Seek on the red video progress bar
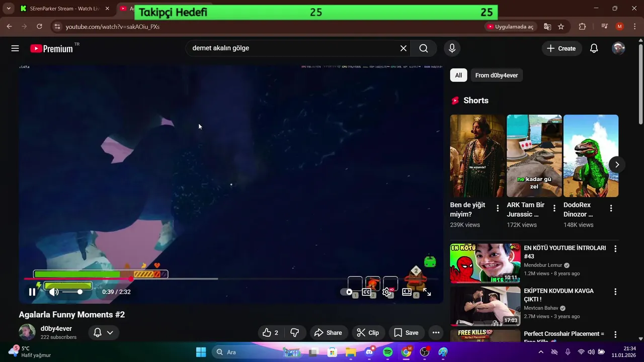The height and width of the screenshot is (362, 644). coord(231,279)
